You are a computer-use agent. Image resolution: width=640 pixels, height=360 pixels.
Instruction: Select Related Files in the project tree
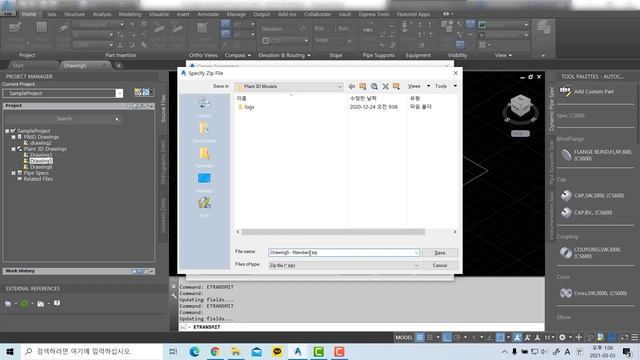point(38,179)
